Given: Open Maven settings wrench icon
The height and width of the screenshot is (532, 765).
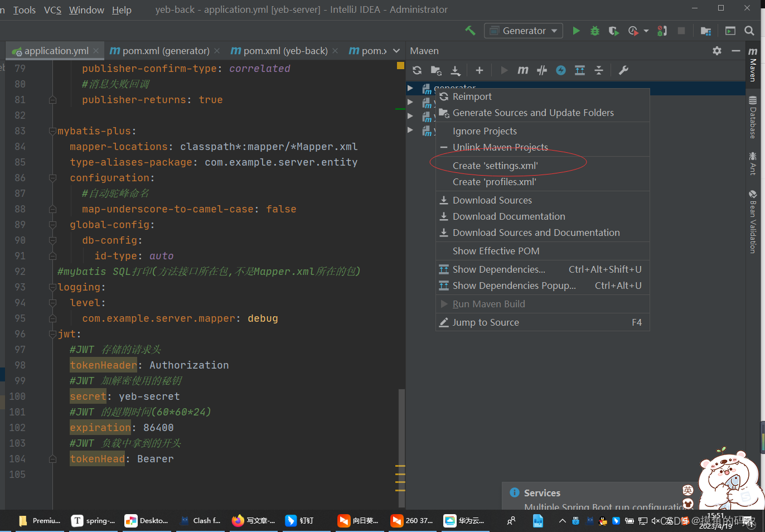Looking at the screenshot, I should [x=623, y=70].
